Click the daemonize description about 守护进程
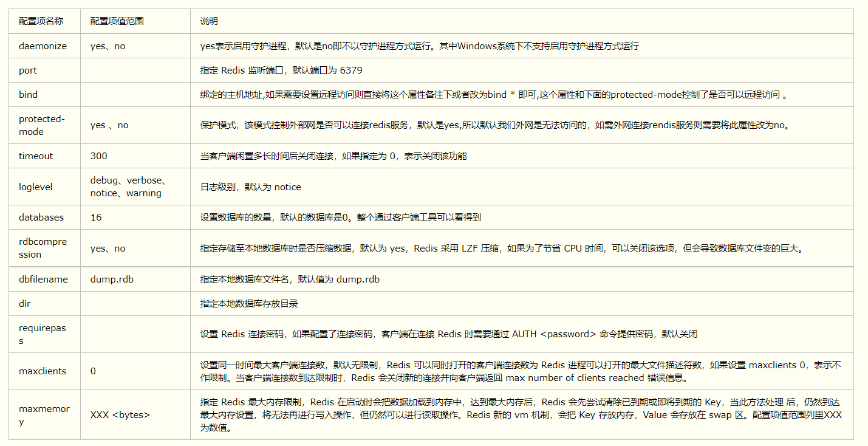Viewport: 868px width, 446px height. point(419,46)
